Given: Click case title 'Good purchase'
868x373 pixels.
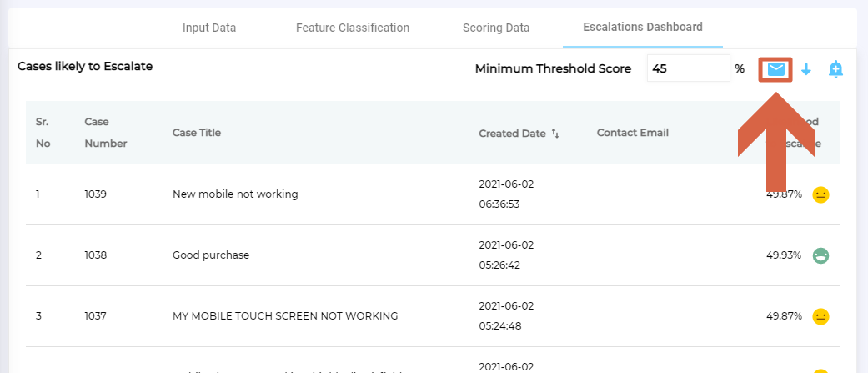Looking at the screenshot, I should [211, 255].
